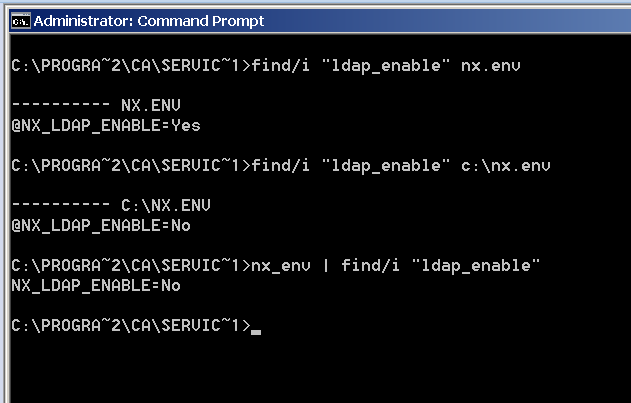Click the word Yes in the first result
The image size is (631, 403).
(186, 126)
